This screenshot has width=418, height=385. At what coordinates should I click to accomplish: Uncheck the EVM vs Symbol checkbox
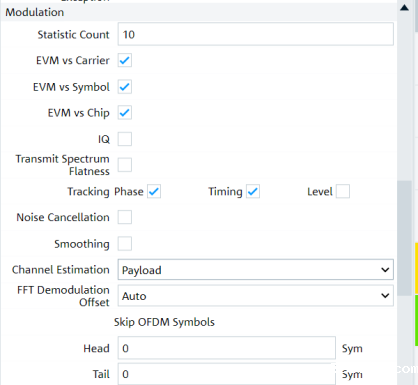pyautogui.click(x=125, y=87)
